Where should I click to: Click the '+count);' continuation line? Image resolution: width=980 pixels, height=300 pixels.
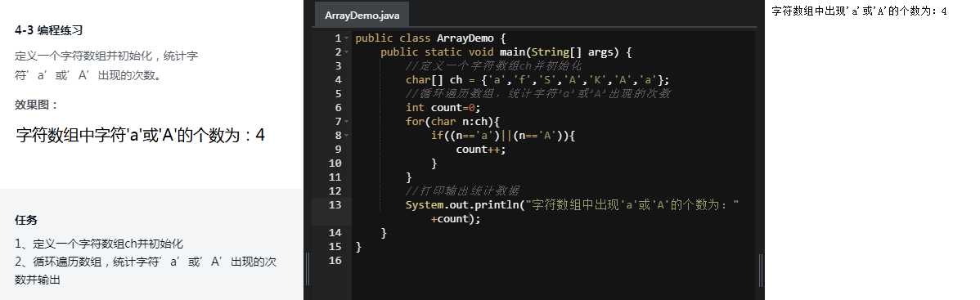click(x=456, y=219)
